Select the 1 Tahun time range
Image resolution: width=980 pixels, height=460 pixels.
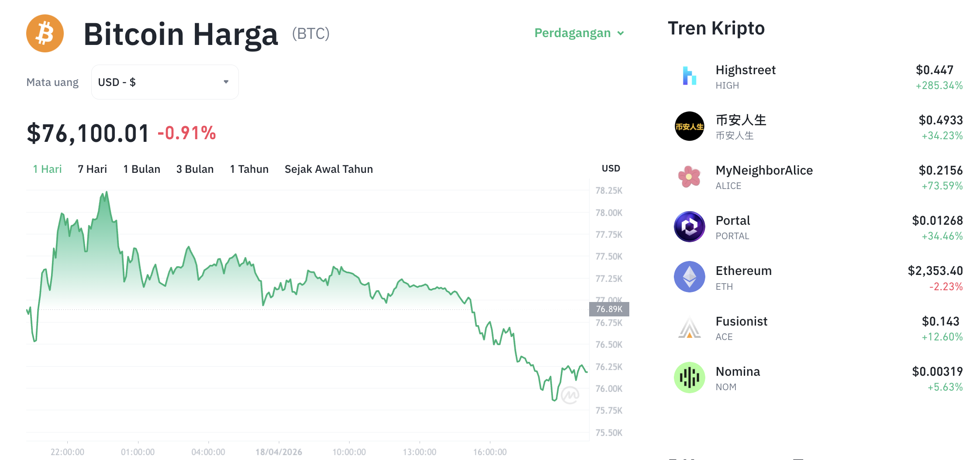pyautogui.click(x=249, y=169)
